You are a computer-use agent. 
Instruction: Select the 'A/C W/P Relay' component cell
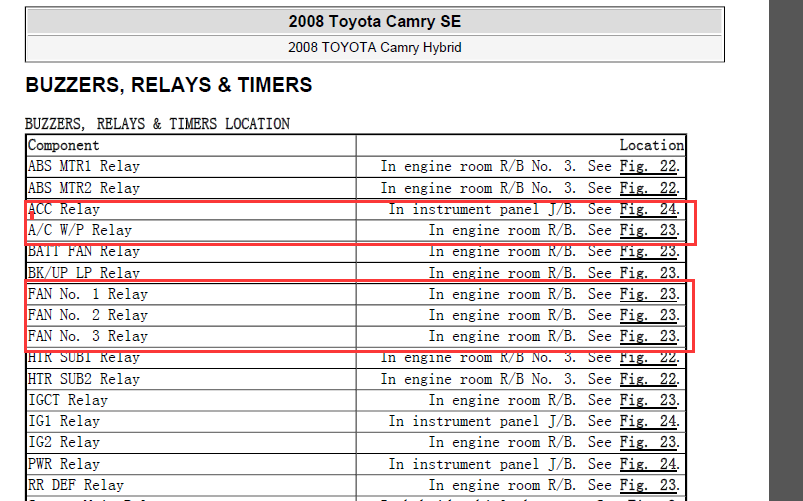191,231
